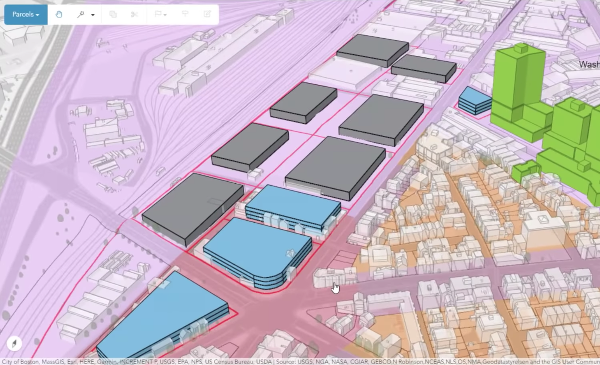Click the compass orientation button
Screen dimensions: 600x365
click(14, 343)
